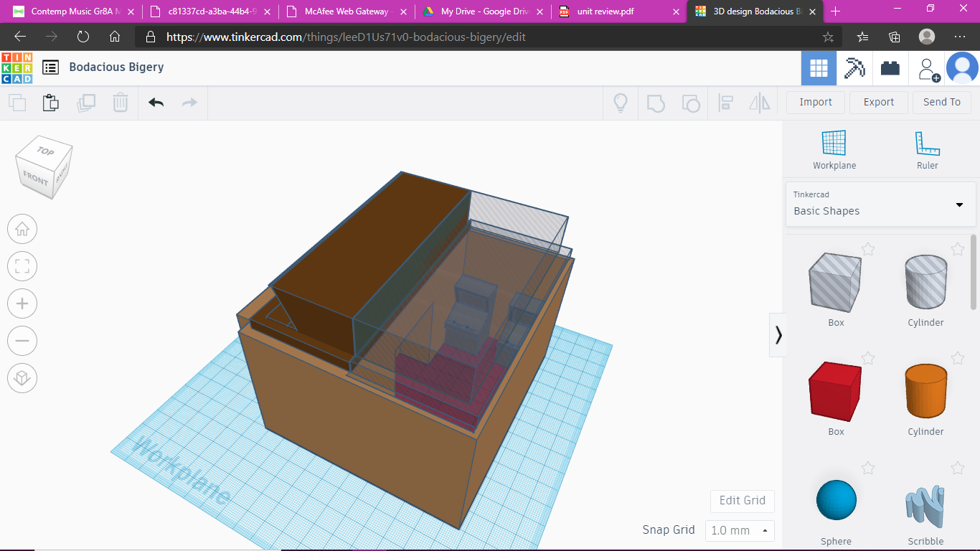The height and width of the screenshot is (551, 980).
Task: Open the user profile avatar
Action: tap(962, 68)
